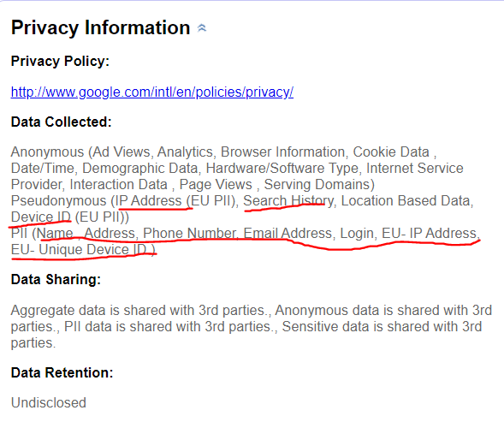Click the Privacy Policy: label

[60, 61]
